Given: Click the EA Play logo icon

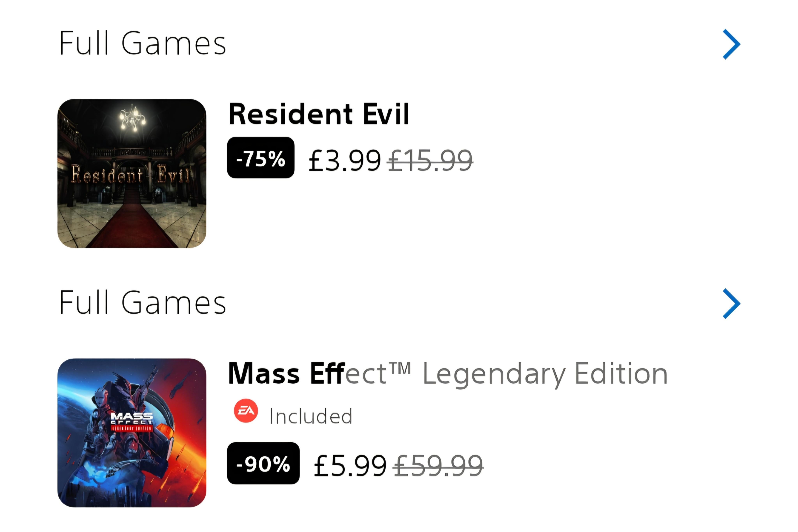Looking at the screenshot, I should pyautogui.click(x=246, y=410).
